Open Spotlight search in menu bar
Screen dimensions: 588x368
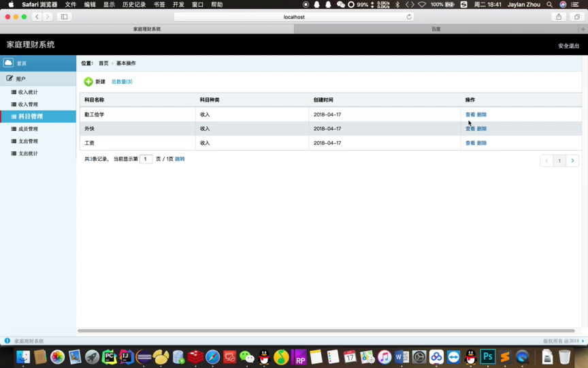click(549, 5)
